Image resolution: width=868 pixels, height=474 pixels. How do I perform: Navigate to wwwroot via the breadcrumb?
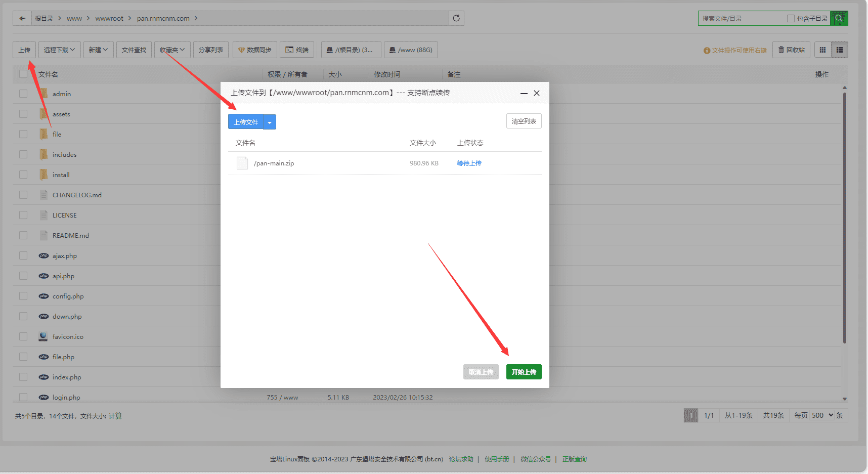110,18
